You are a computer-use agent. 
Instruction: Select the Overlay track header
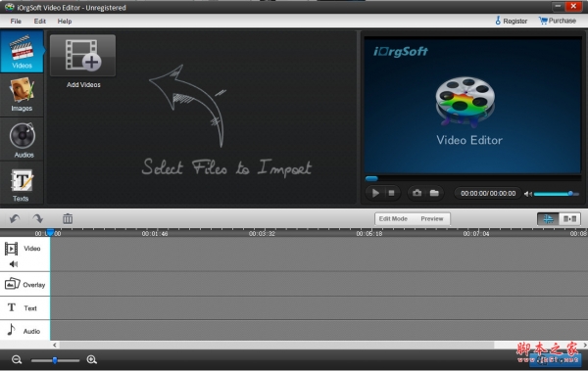tap(24, 285)
